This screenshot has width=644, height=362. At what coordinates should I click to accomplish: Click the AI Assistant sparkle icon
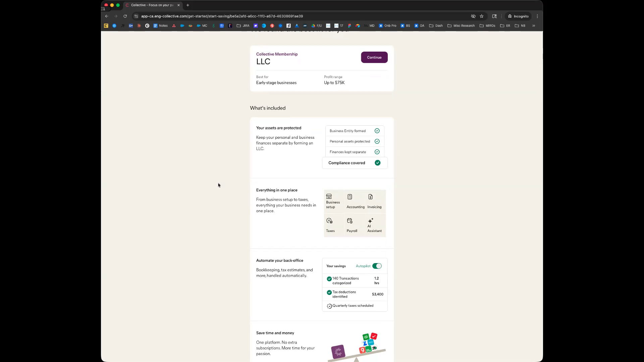370,221
